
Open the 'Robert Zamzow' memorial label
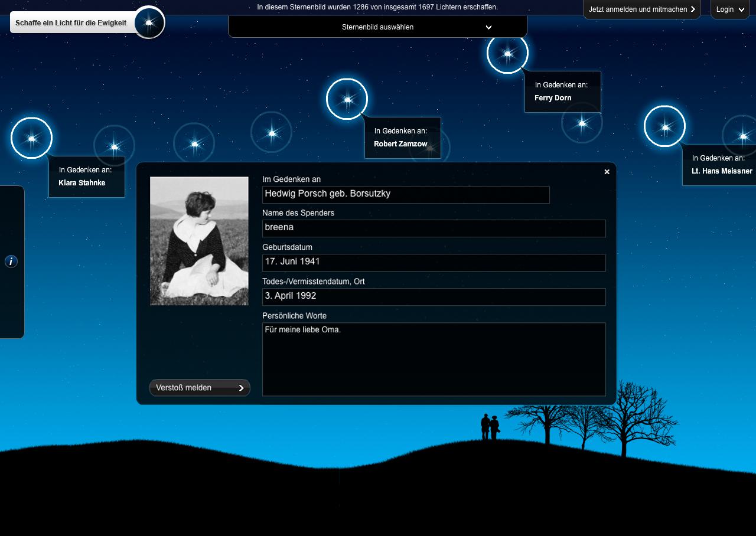click(403, 138)
